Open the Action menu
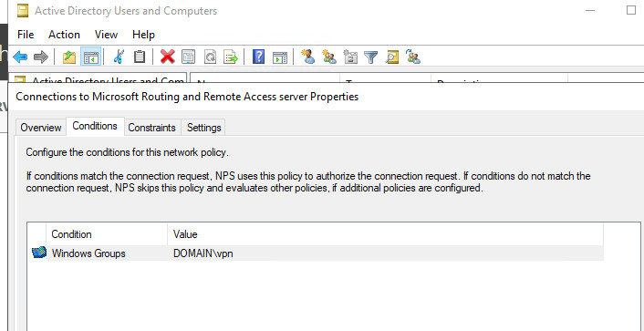The width and height of the screenshot is (644, 331). [64, 35]
